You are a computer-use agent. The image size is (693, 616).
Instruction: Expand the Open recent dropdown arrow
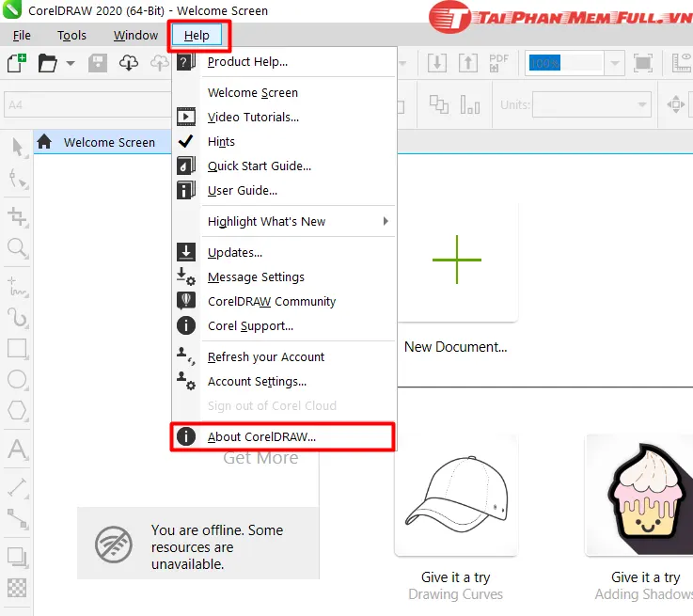71,63
